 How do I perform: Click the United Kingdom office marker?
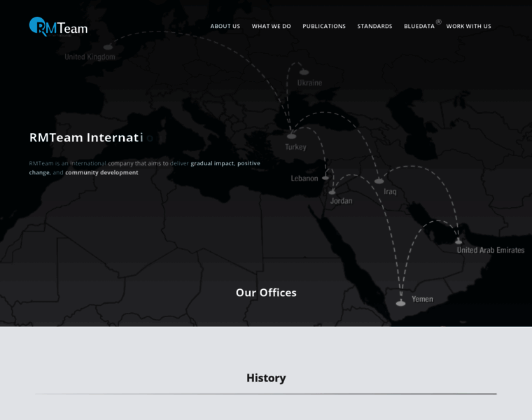108,47
